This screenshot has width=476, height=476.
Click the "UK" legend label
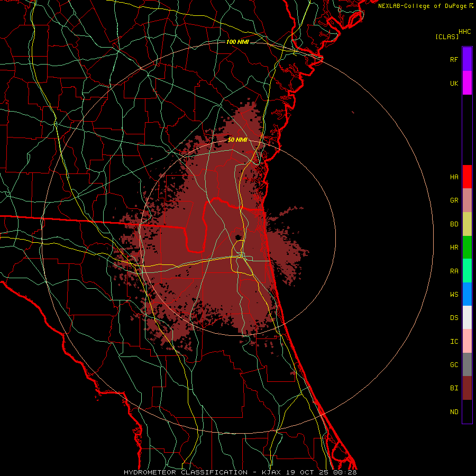click(454, 83)
